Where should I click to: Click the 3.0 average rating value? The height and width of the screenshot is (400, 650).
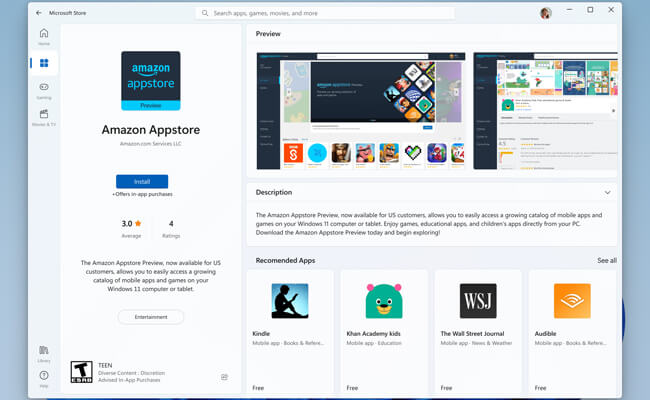pyautogui.click(x=127, y=223)
